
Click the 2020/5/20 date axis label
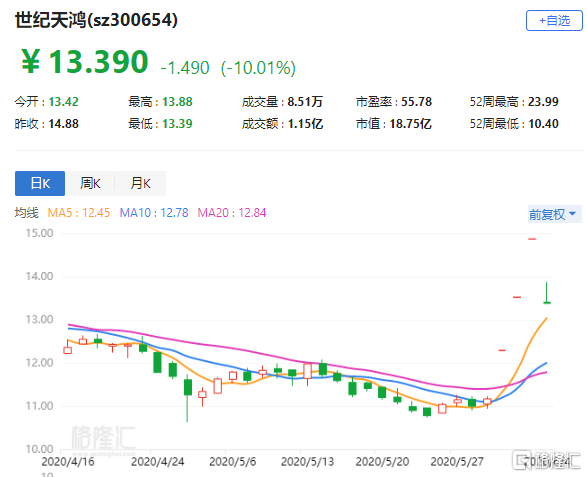click(382, 462)
